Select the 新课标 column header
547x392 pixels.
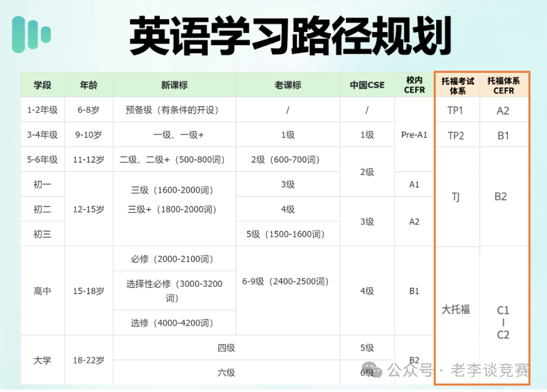[x=174, y=85]
